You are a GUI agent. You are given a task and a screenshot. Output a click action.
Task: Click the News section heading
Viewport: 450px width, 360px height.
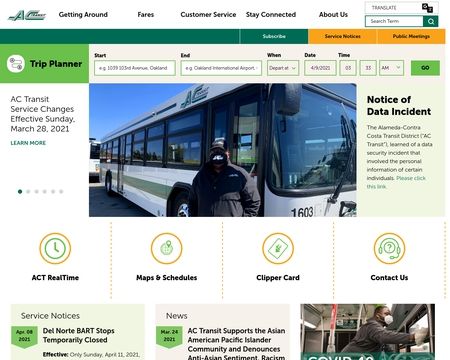(x=177, y=316)
